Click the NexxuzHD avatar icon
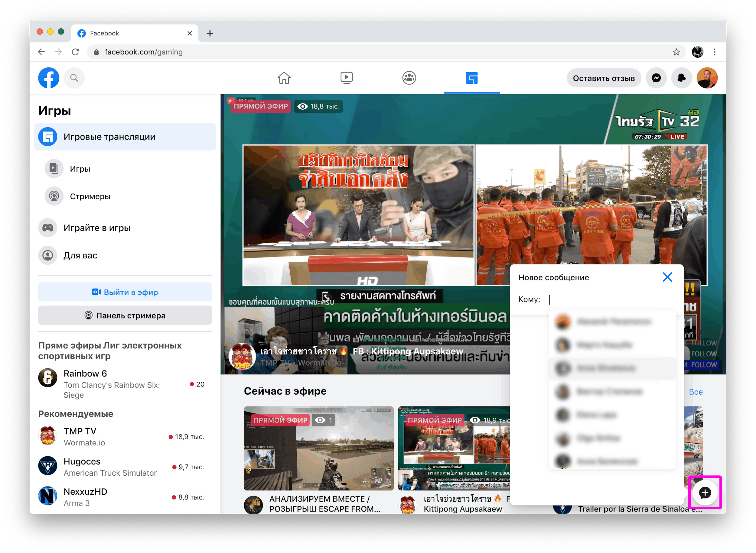The image size is (756, 553). (x=47, y=496)
